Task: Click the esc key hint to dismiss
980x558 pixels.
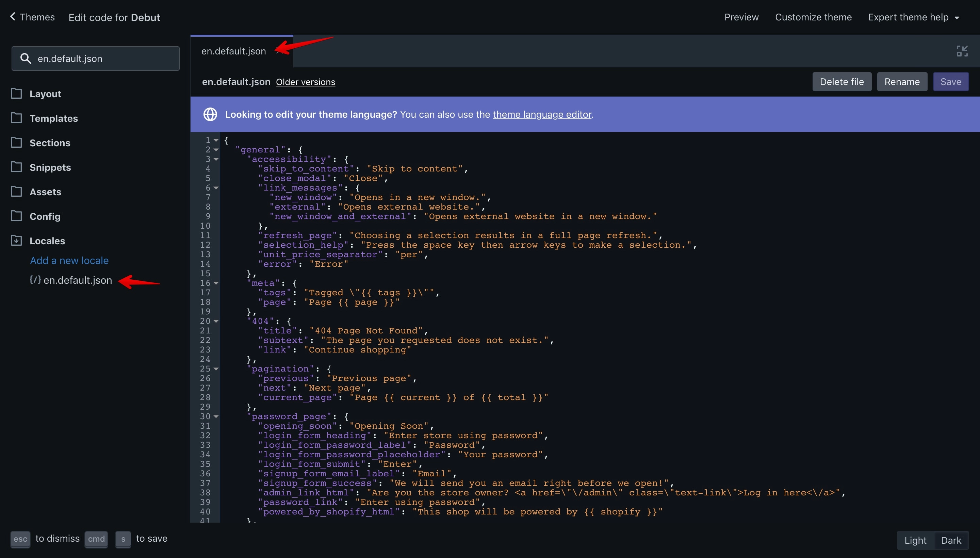Action: coord(20,539)
